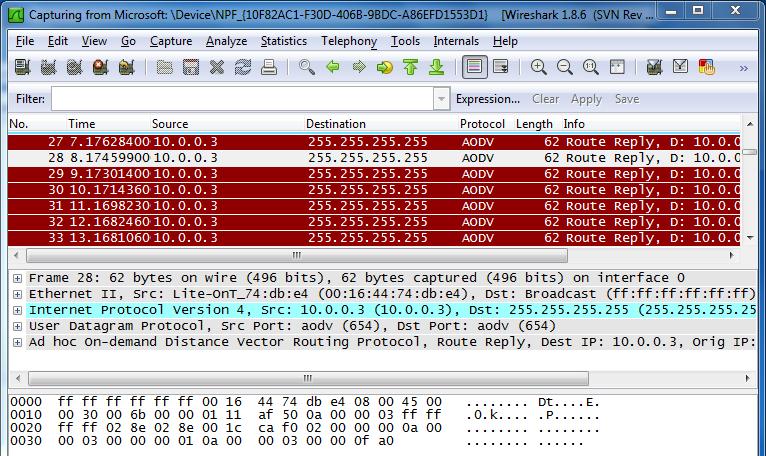Select packet number 33 row
766x456 pixels.
(374, 238)
